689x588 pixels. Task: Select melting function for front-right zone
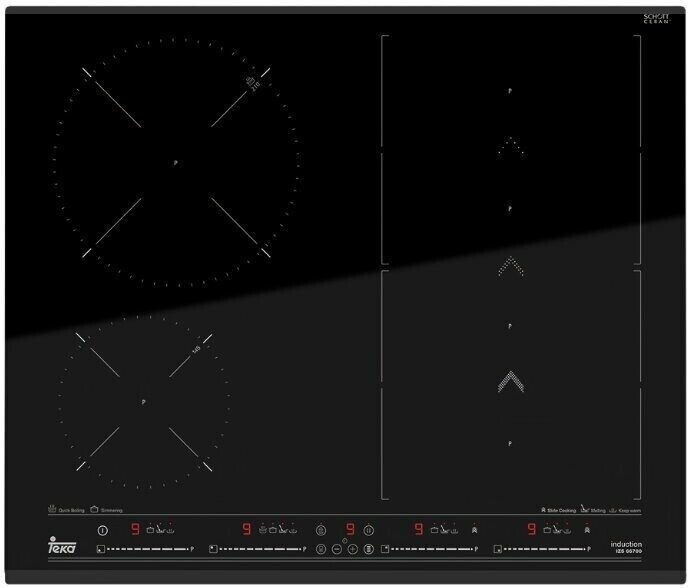coord(557,530)
